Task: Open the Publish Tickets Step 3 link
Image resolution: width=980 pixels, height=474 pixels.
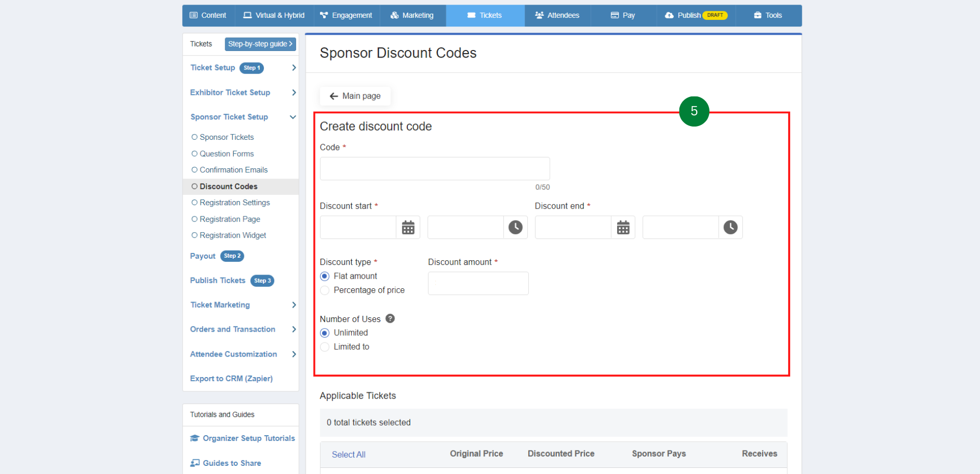Action: pyautogui.click(x=232, y=281)
